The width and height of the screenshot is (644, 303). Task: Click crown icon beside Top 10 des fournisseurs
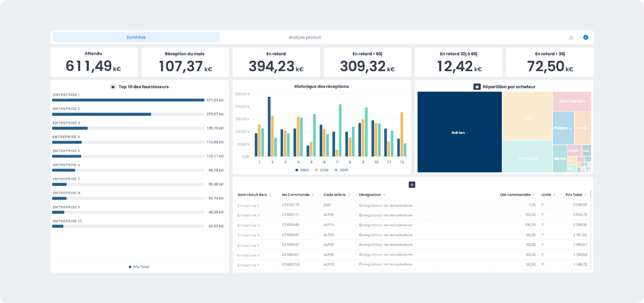113,87
